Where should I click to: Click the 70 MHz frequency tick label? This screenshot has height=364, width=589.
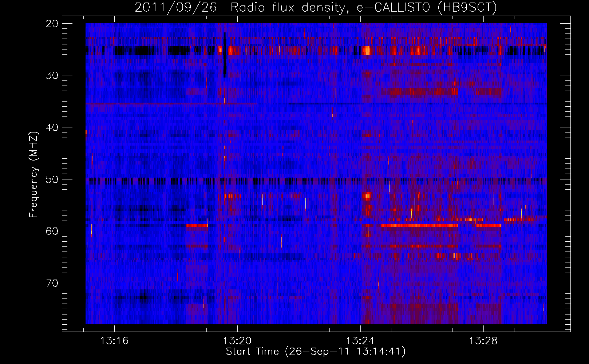tap(52, 283)
